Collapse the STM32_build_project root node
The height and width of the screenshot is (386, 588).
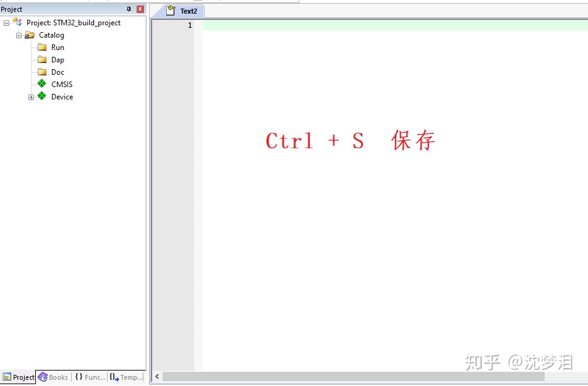[x=6, y=22]
